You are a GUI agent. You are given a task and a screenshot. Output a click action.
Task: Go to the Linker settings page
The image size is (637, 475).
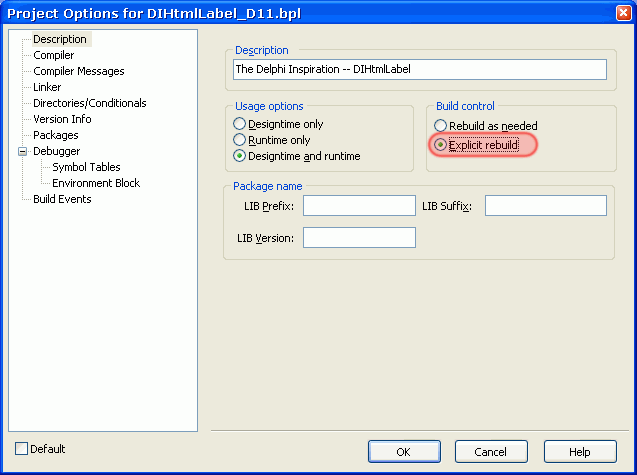(x=47, y=87)
